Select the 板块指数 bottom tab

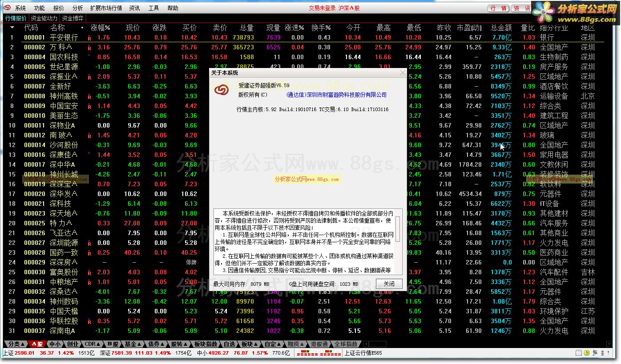click(206, 344)
